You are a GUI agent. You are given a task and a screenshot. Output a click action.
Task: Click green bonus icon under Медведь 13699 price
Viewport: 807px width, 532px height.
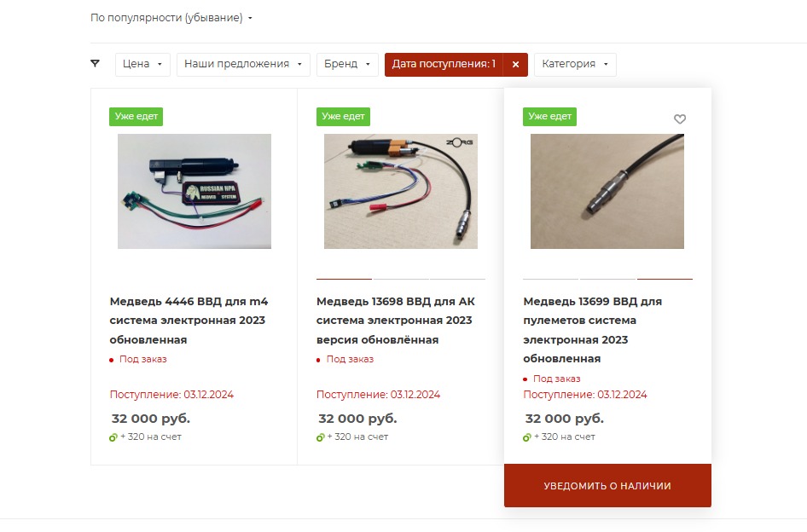tap(527, 437)
